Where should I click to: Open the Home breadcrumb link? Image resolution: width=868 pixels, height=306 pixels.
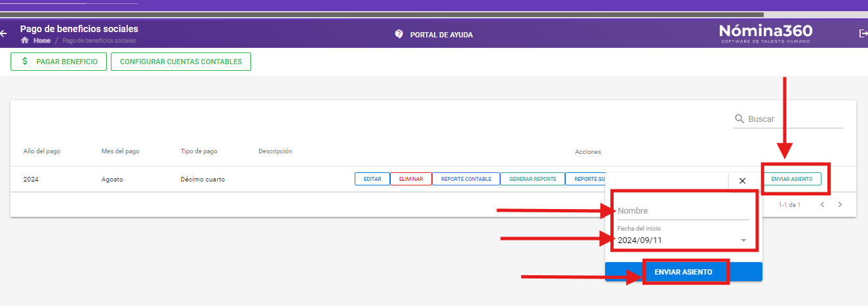click(42, 41)
